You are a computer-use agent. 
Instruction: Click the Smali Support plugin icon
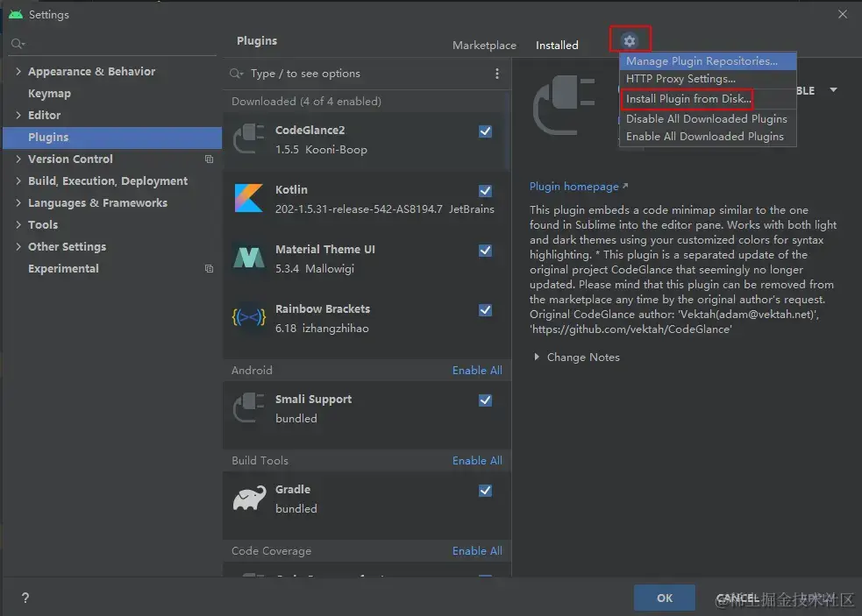click(249, 407)
